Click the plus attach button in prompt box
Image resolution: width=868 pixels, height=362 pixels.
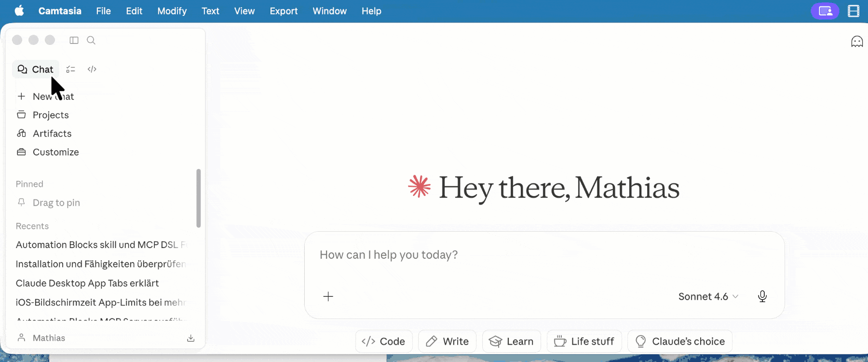click(x=328, y=296)
